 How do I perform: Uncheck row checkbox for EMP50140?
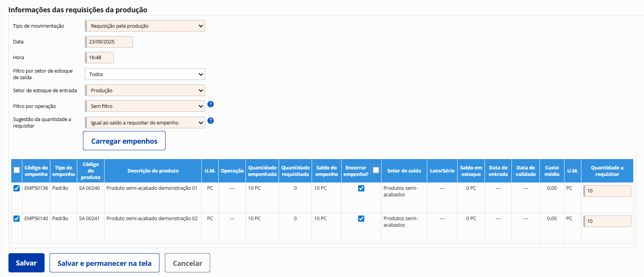tap(17, 219)
